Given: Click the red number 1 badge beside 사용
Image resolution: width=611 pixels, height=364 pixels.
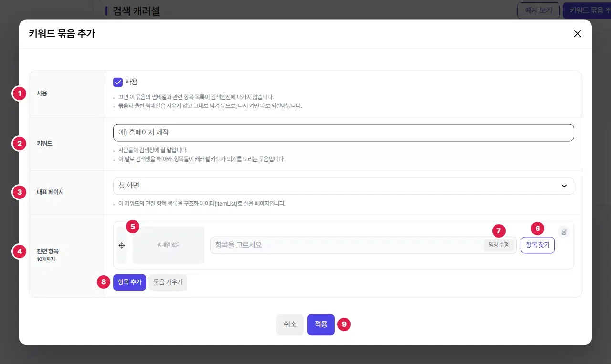Looking at the screenshot, I should (19, 93).
